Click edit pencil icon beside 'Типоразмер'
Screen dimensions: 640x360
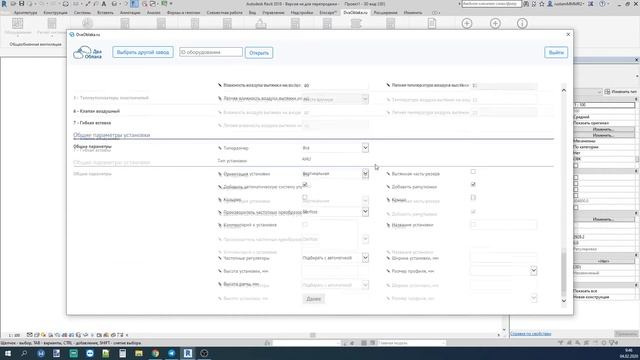click(x=220, y=148)
